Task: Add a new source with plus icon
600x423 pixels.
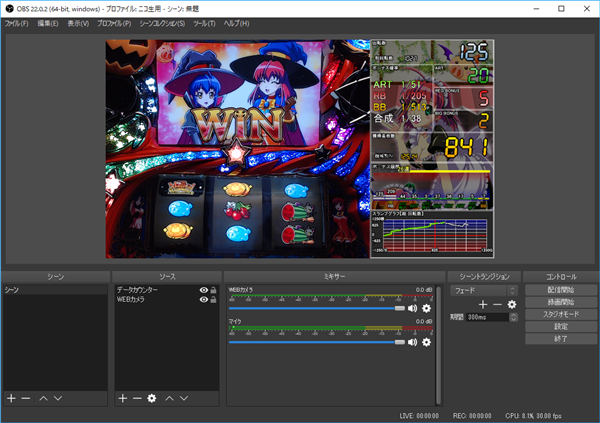Action: tap(122, 399)
